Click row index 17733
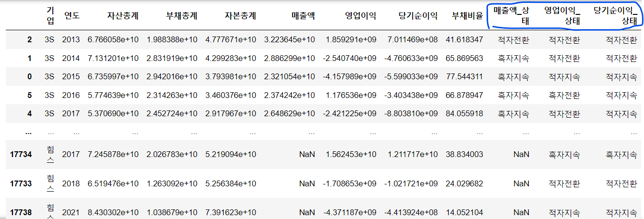This screenshot has width=644, height=219. coord(21,183)
